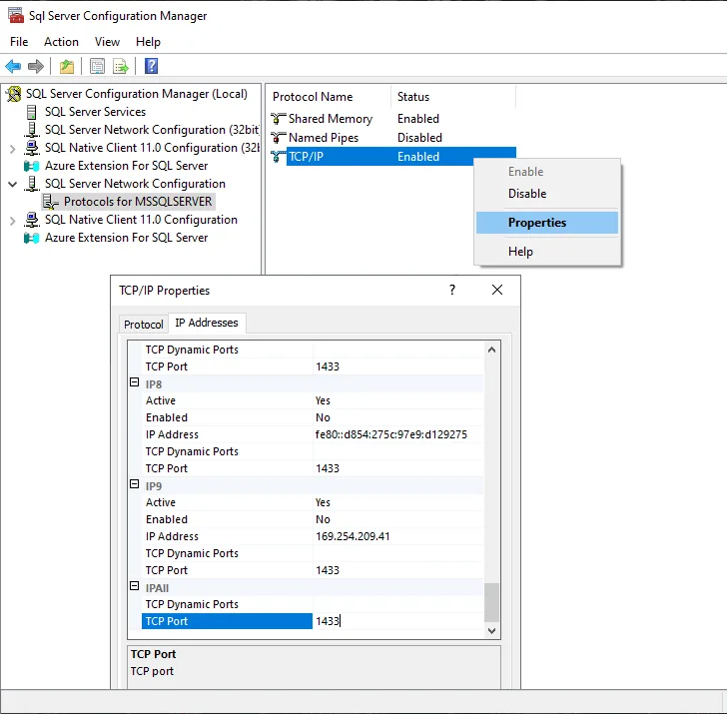Click the Status column header

point(453,97)
